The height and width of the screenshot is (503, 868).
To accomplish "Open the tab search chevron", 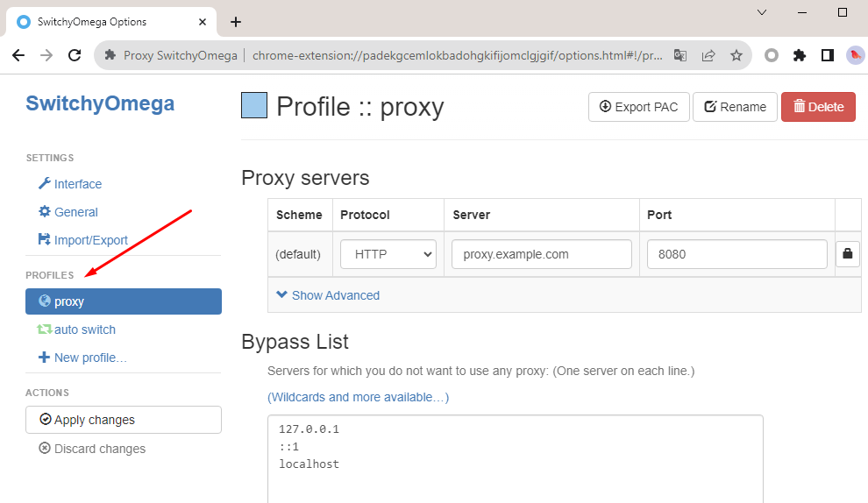I will 761,12.
